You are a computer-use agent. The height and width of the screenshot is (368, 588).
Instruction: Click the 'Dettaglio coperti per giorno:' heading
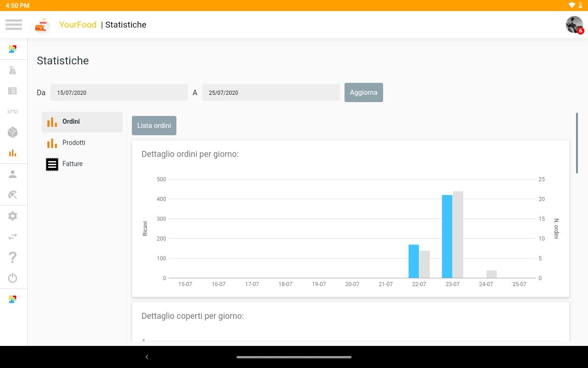click(x=192, y=316)
